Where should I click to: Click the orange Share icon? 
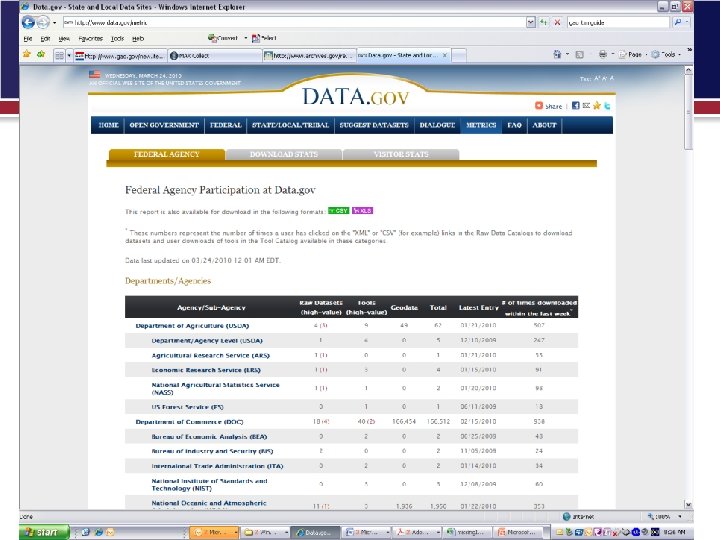[539, 106]
